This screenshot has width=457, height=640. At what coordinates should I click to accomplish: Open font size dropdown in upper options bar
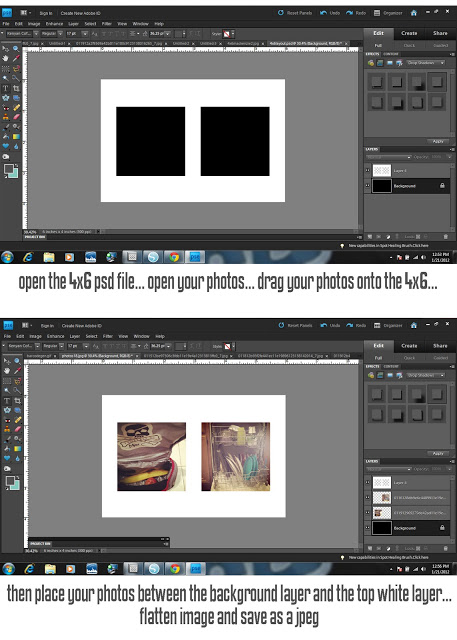tap(85, 33)
